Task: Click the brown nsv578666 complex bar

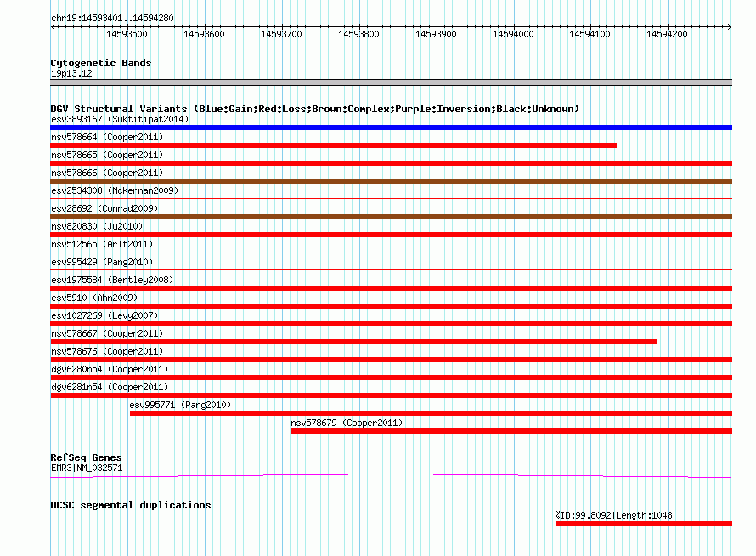Action: [x=391, y=181]
